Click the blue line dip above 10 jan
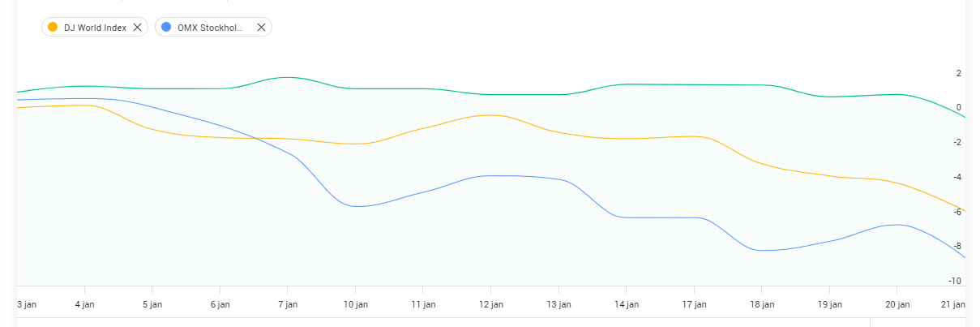980x327 pixels. 356,207
